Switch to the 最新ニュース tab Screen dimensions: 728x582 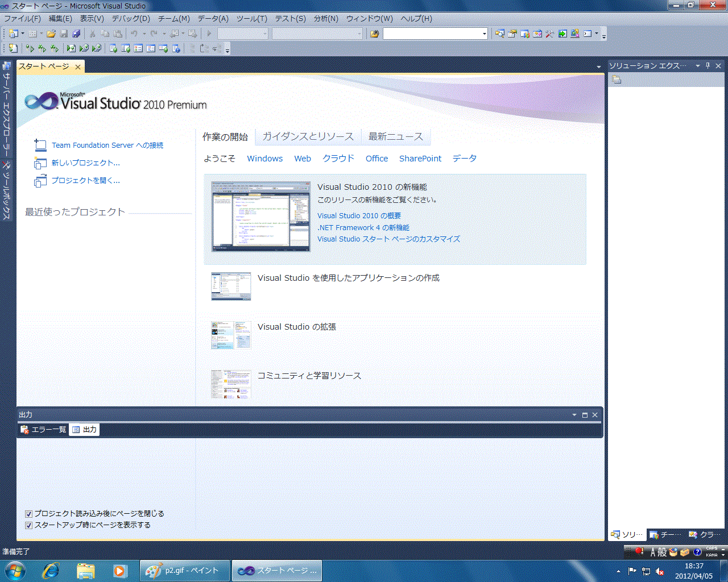point(396,137)
